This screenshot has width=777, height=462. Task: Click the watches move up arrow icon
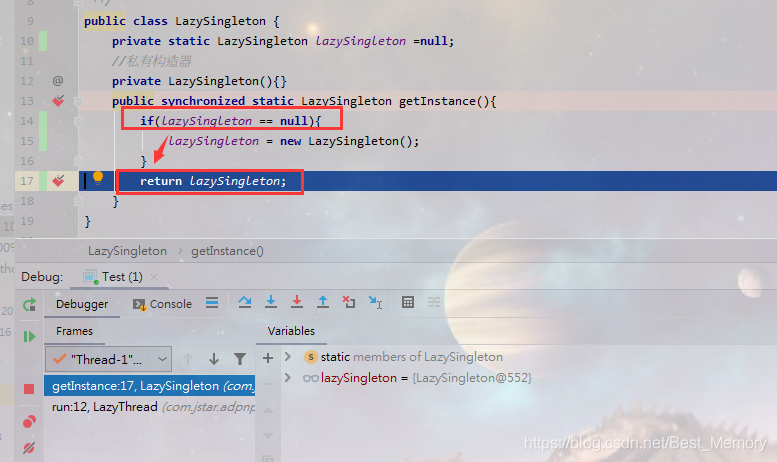click(268, 410)
